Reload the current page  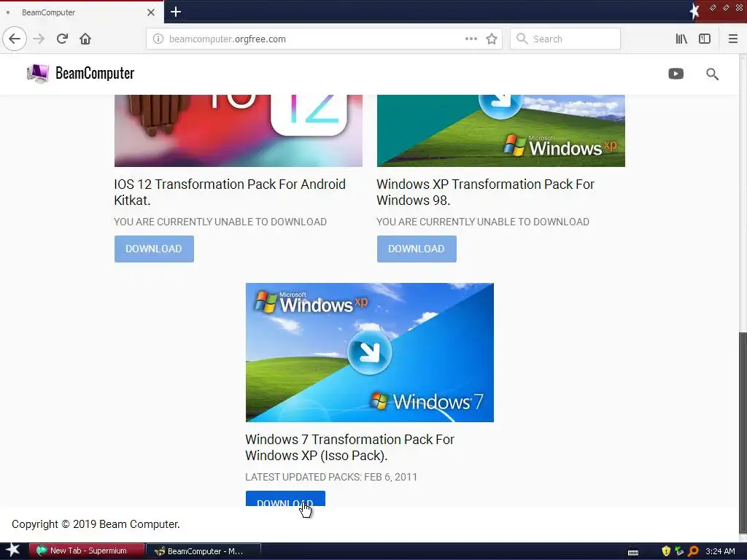pyautogui.click(x=62, y=39)
